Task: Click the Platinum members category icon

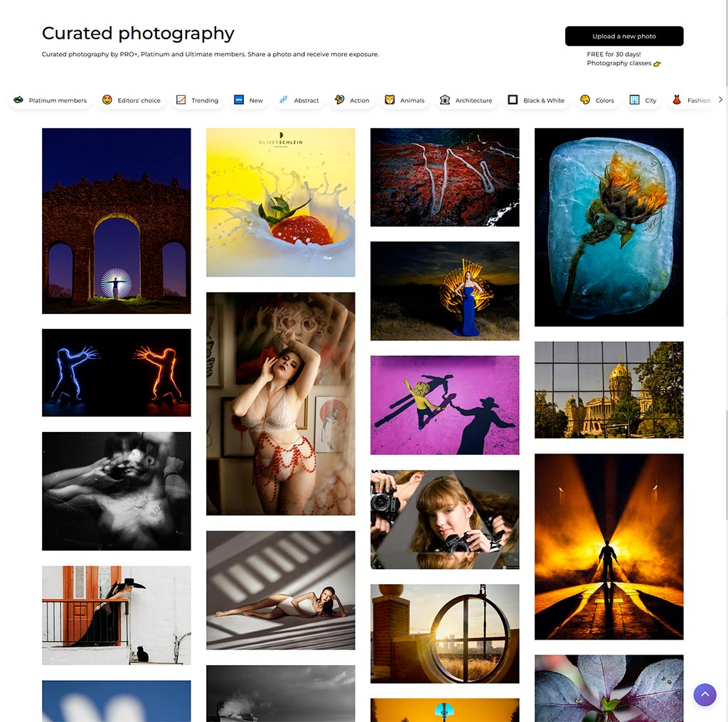Action: [18, 99]
